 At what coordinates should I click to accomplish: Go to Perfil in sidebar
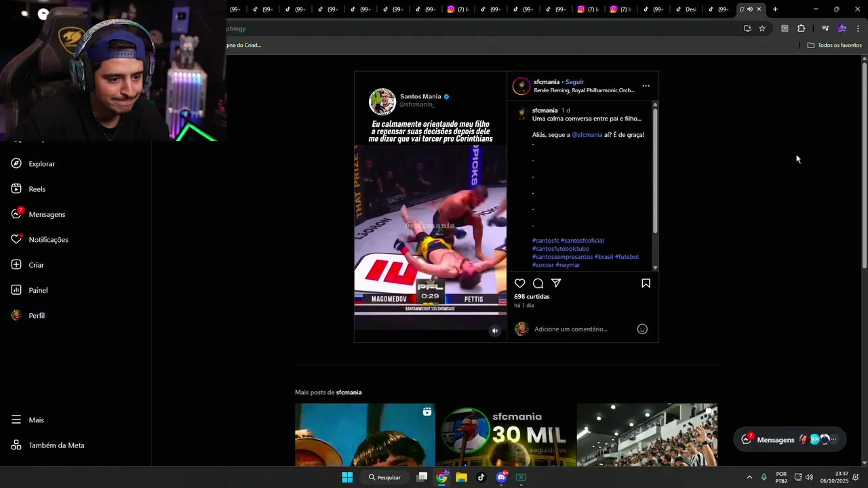click(x=28, y=315)
